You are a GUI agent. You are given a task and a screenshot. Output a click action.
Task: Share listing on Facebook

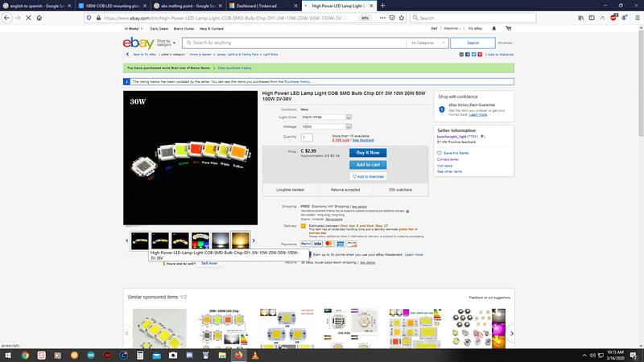pos(468,54)
